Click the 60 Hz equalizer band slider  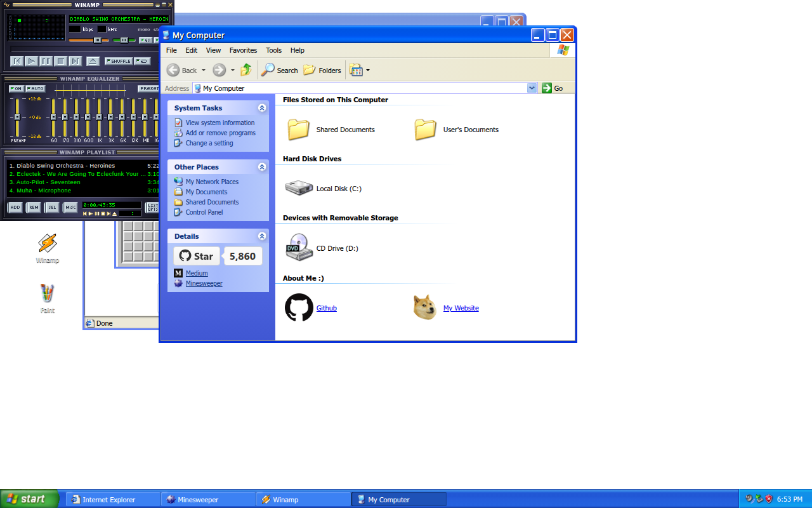(54, 117)
